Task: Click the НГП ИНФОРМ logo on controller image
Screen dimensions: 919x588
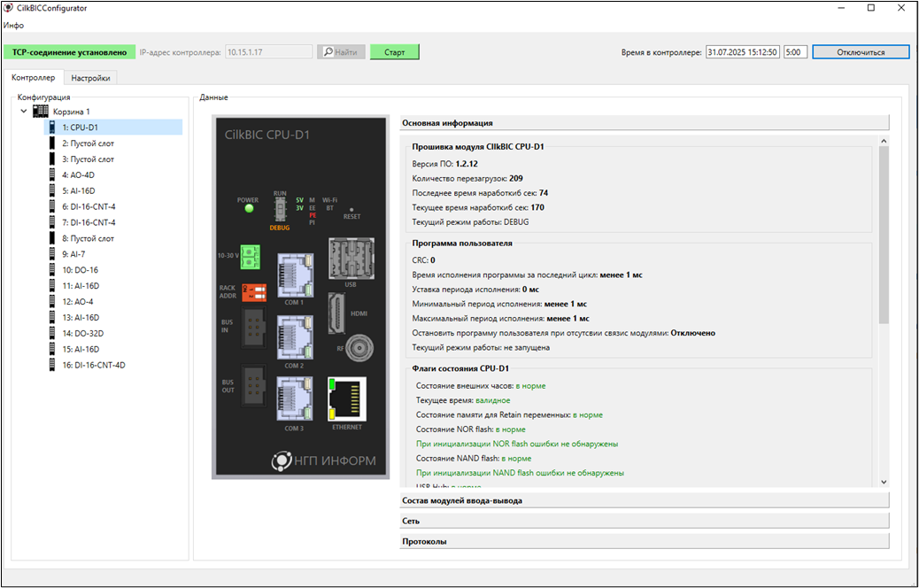Action: tap(323, 460)
